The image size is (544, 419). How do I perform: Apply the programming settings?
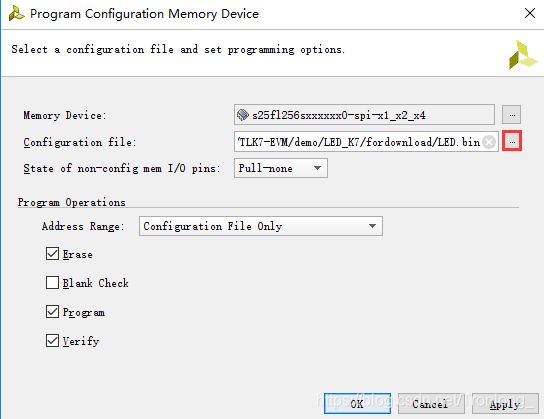point(505,403)
